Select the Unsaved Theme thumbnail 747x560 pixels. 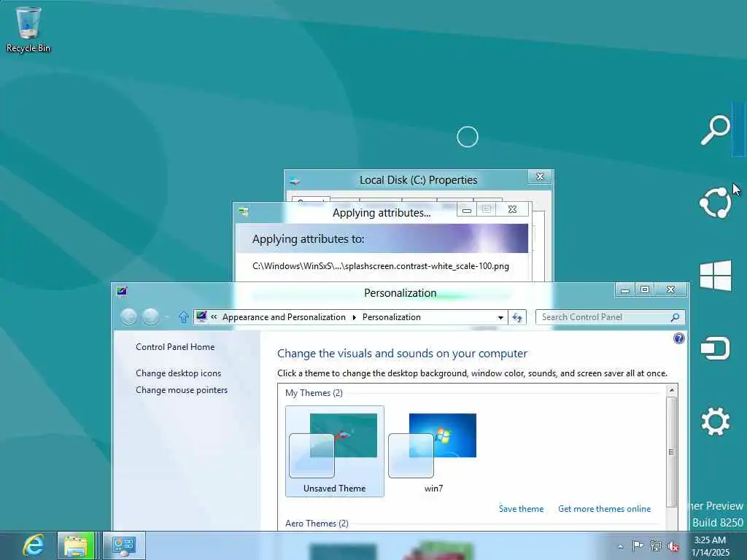[334, 451]
